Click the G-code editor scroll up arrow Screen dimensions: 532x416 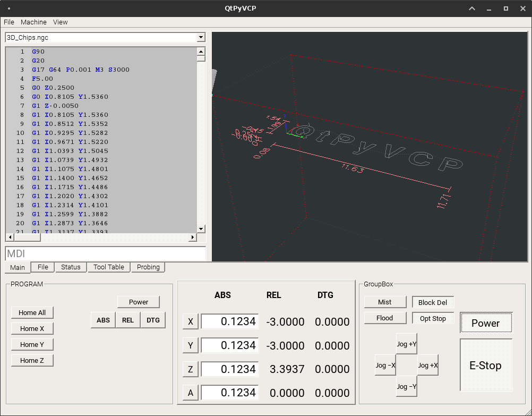click(201, 52)
